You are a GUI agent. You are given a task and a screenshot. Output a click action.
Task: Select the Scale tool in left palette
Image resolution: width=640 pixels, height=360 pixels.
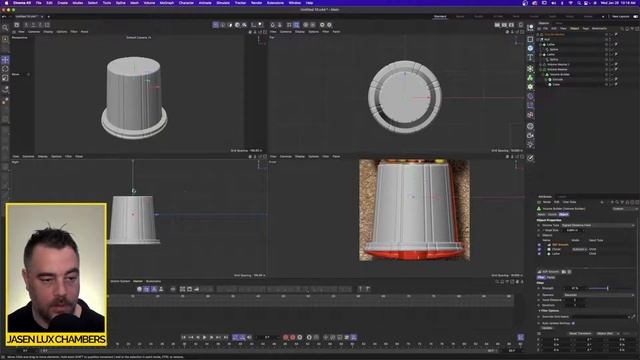(x=5, y=78)
